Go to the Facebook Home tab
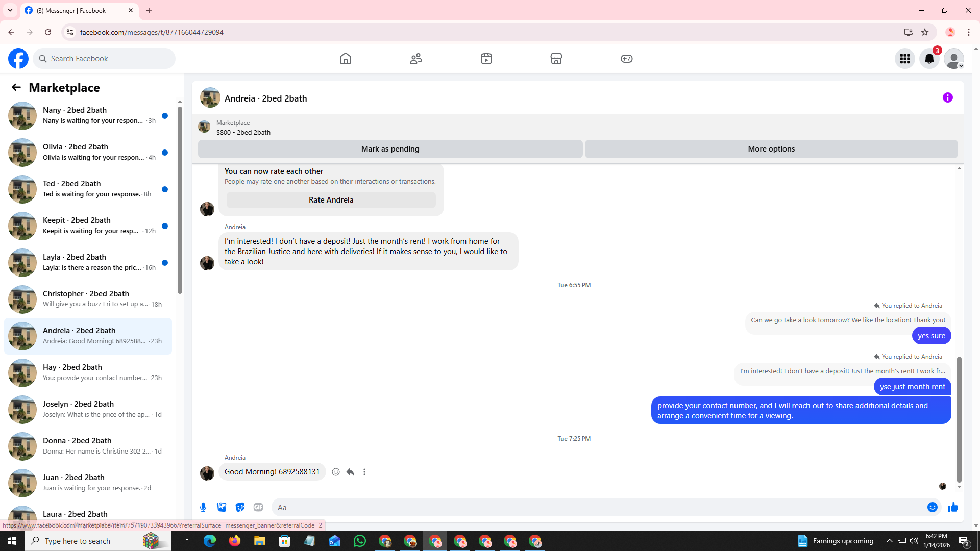 point(346,59)
